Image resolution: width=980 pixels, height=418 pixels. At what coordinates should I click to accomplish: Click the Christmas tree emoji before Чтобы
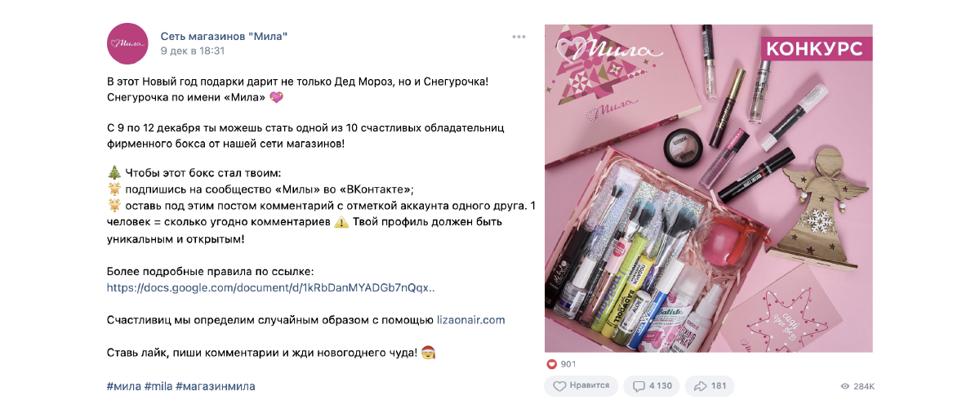pyautogui.click(x=114, y=173)
